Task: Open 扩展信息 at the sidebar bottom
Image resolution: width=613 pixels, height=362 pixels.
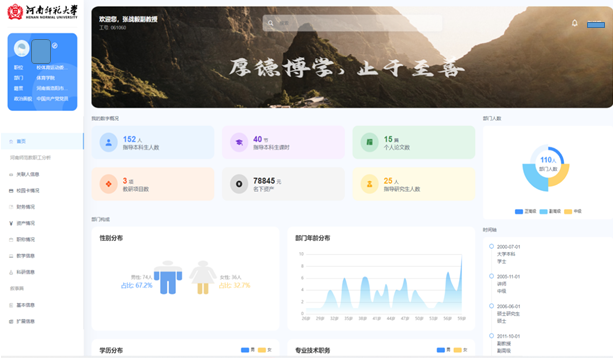Action: tap(22, 321)
